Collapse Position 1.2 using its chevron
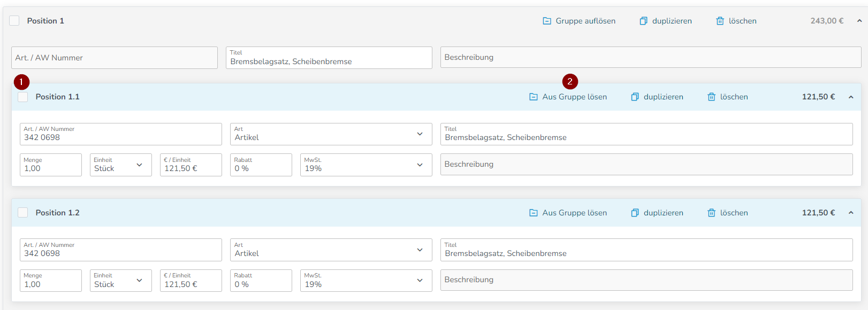 (851, 213)
